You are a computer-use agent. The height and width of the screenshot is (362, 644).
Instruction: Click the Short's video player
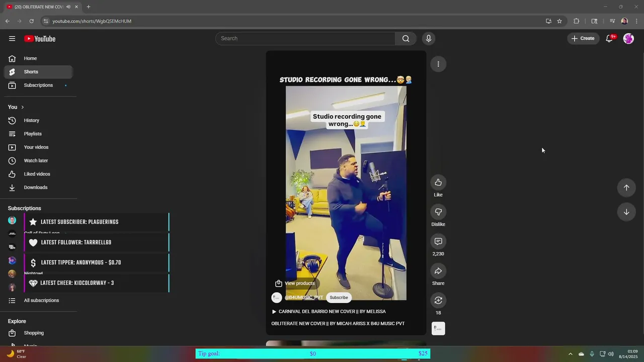click(x=346, y=193)
